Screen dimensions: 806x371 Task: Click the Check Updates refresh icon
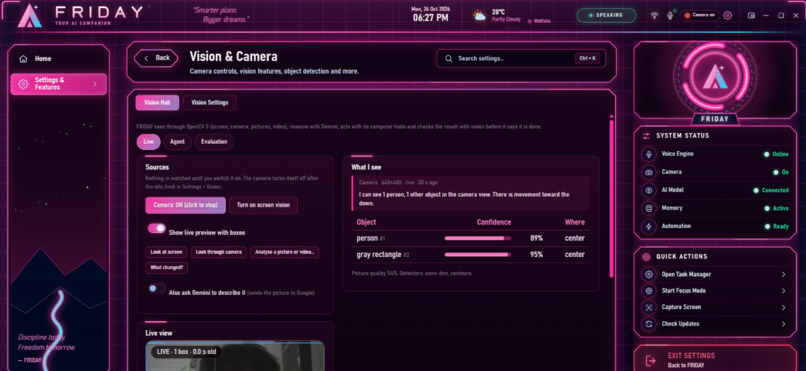(649, 324)
